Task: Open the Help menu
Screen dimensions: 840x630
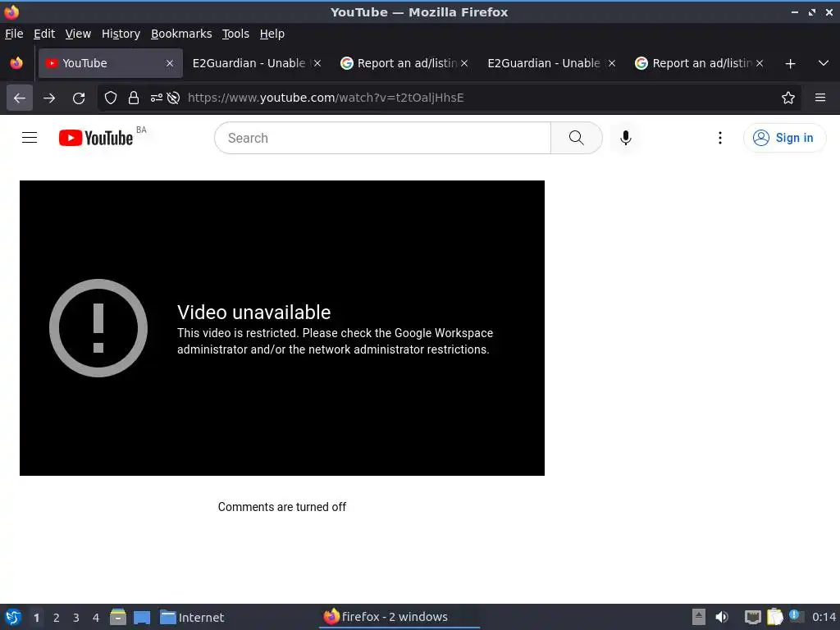Action: pyautogui.click(x=272, y=34)
